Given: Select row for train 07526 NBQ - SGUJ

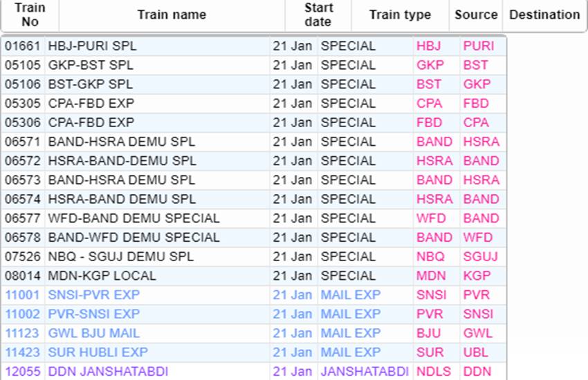Looking at the screenshot, I should click(253, 257).
